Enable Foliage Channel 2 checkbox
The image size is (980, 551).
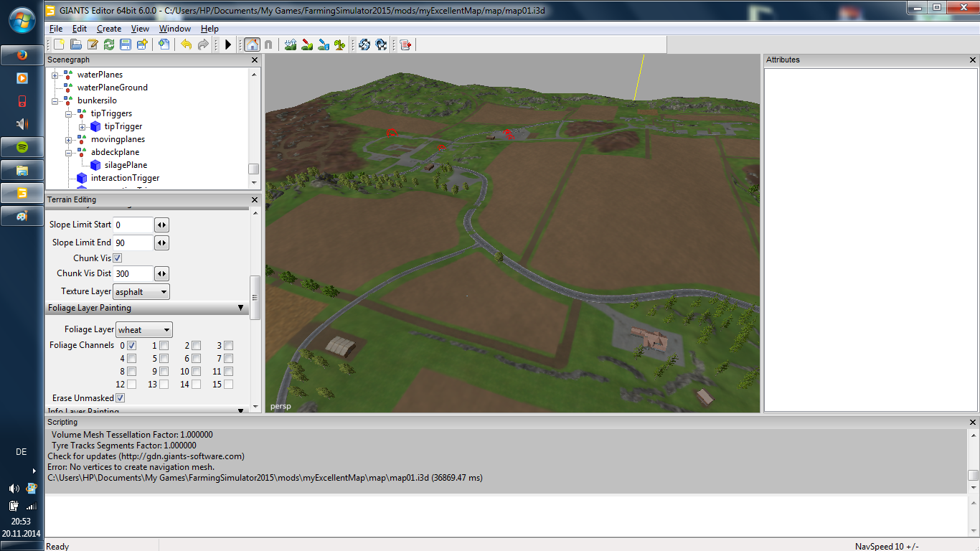[197, 346]
